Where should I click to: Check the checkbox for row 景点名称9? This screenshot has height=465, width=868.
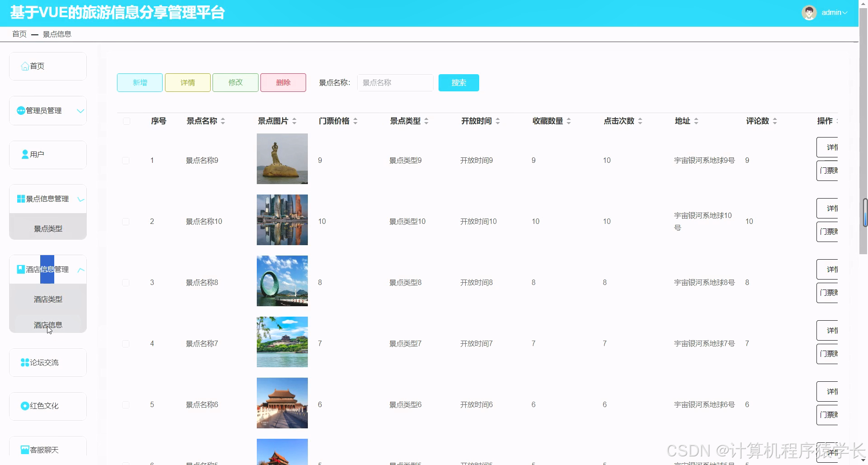(x=126, y=160)
